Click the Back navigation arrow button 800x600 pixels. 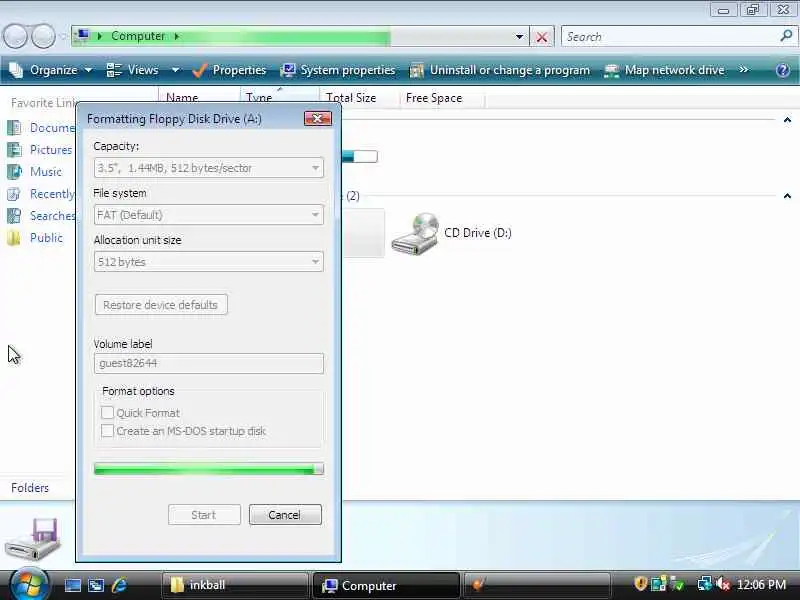coord(15,36)
